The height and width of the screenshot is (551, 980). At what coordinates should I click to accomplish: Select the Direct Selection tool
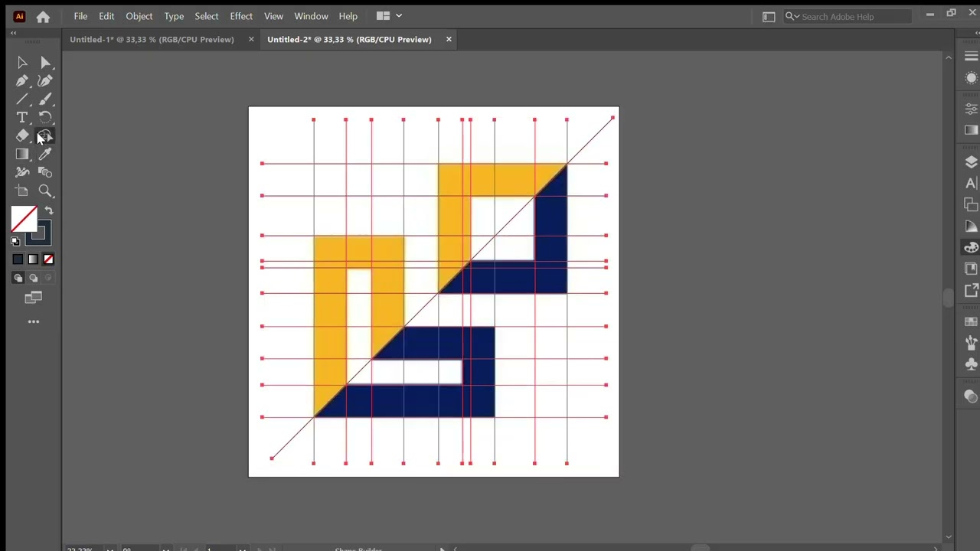[x=45, y=63]
